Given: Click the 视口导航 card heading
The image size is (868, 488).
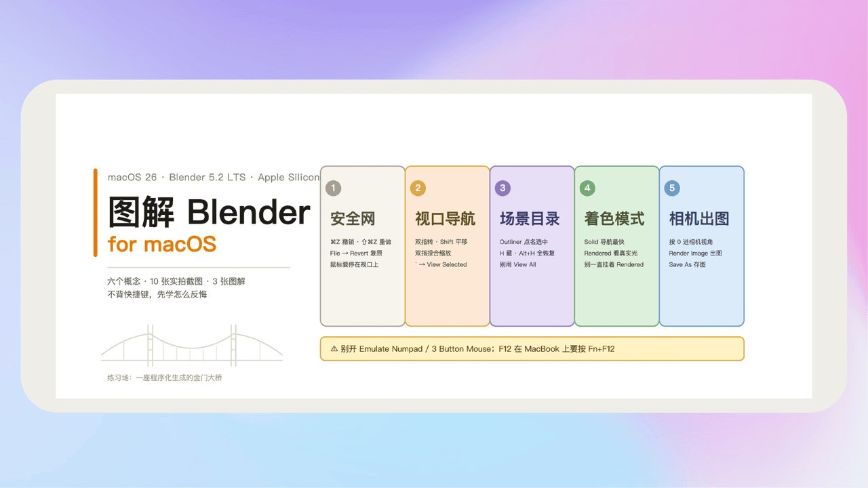Looking at the screenshot, I should coord(445,219).
